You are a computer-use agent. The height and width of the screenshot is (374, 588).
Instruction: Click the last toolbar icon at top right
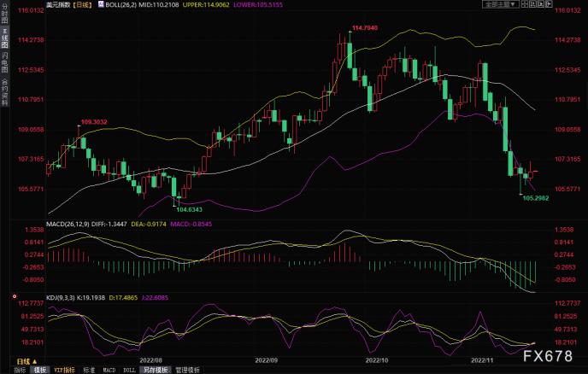[550, 4]
